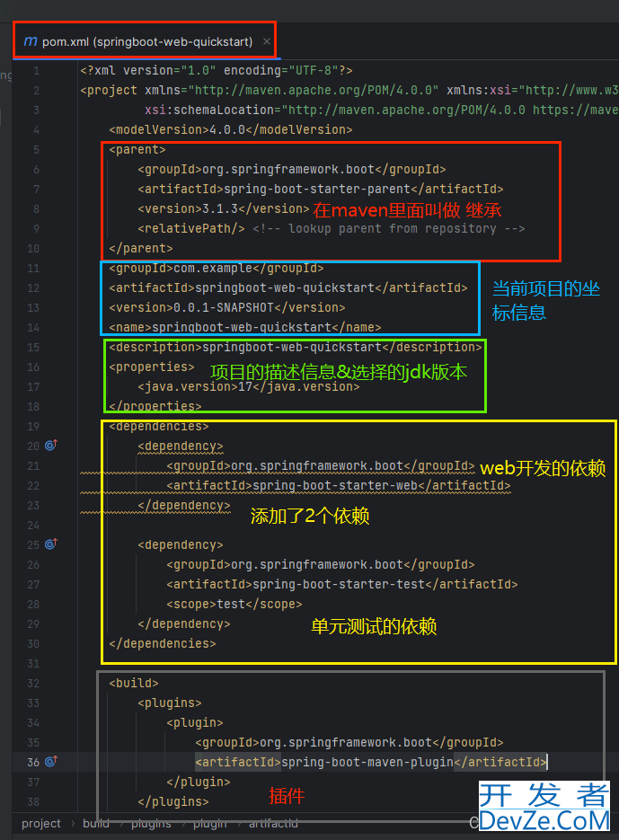Click the </parent> closing tag
The image size is (619, 840).
pos(141,249)
